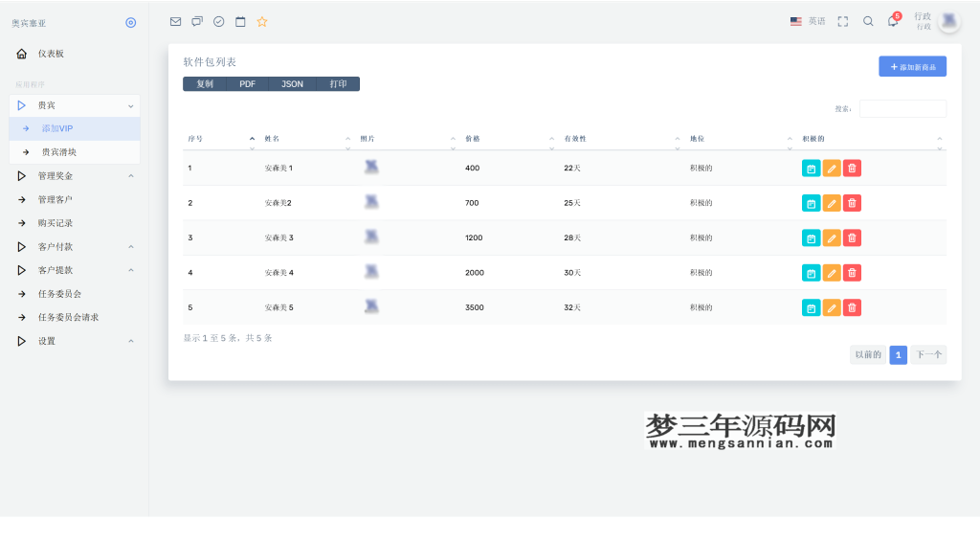Click the yellow star favorites icon

tap(262, 22)
